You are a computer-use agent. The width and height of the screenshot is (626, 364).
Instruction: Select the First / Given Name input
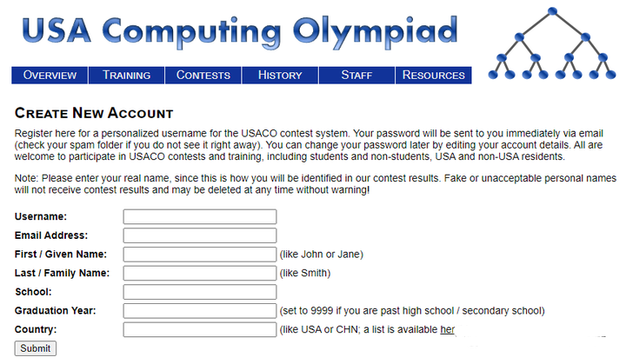[199, 255]
